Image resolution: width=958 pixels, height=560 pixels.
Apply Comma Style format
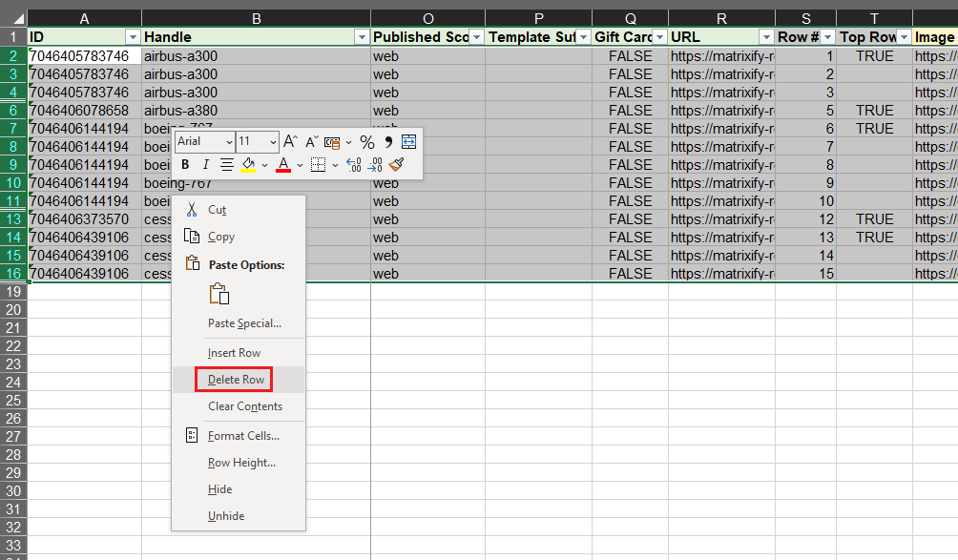tap(388, 142)
